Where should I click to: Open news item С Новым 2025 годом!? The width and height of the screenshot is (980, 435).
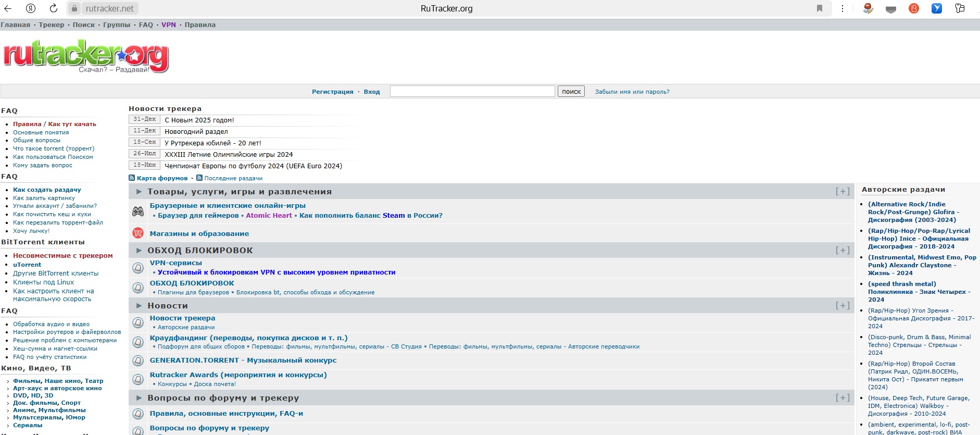click(199, 120)
